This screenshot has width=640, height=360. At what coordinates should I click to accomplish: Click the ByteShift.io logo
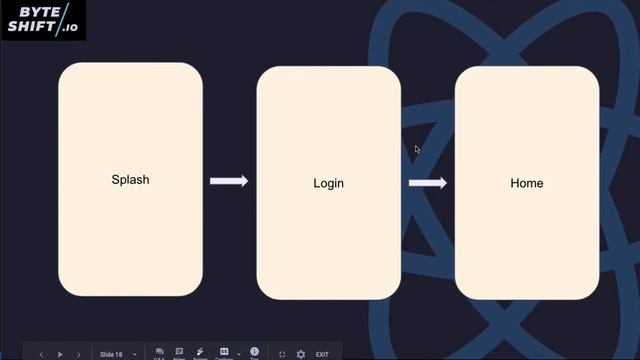tap(43, 20)
